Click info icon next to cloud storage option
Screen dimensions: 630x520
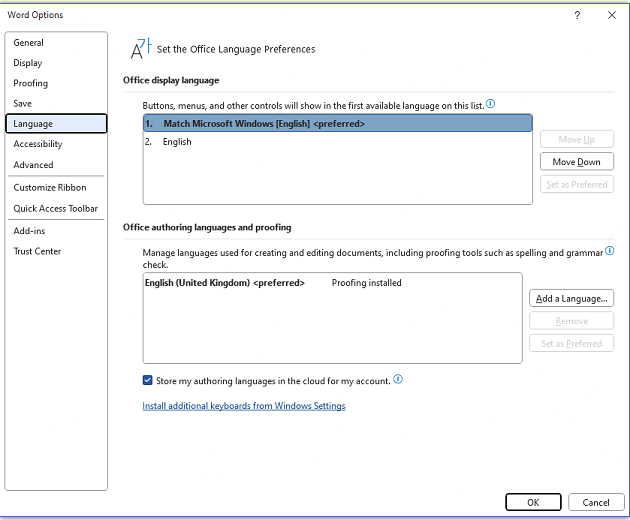pos(398,379)
